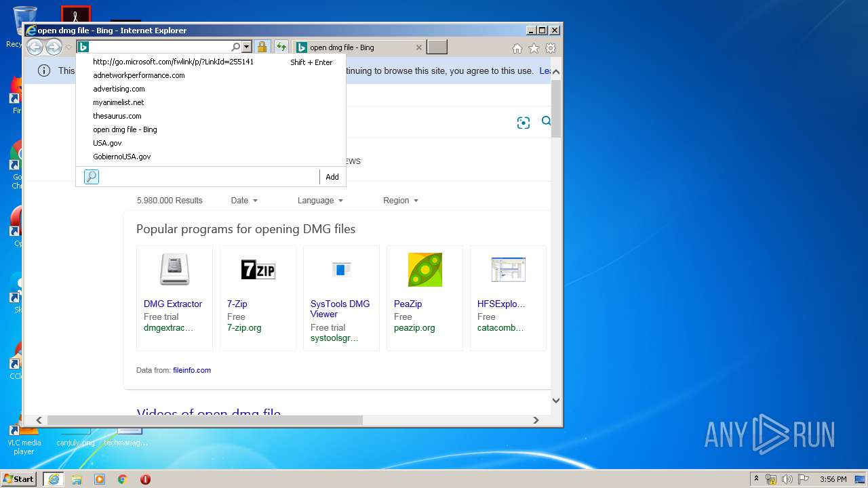Open the SysTools DMG Viewer link
Image resolution: width=868 pixels, height=488 pixels.
[340, 309]
